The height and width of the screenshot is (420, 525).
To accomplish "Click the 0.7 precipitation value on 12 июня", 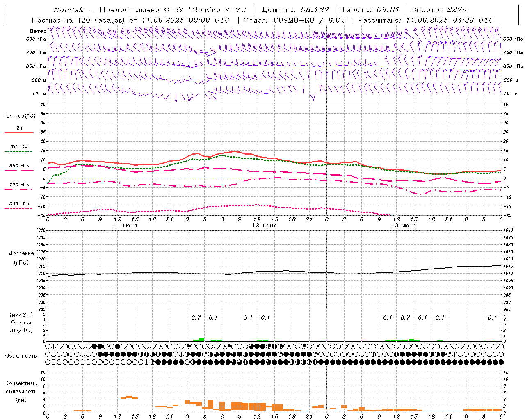I will coord(196,318).
